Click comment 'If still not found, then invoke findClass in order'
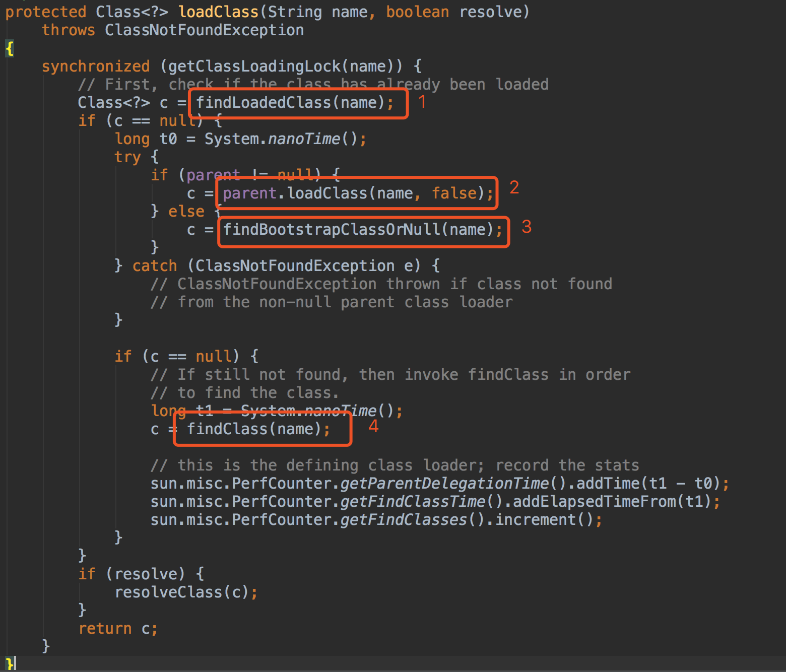786x672 pixels. 390,374
